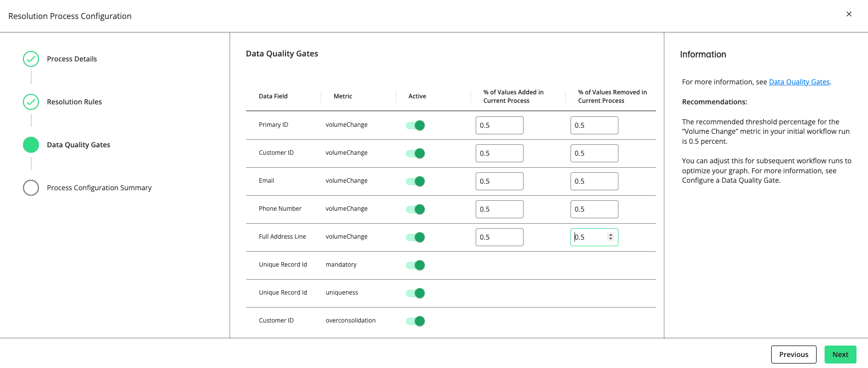868x368 pixels.
Task: Focus Customer ID values removed input field
Action: 594,153
